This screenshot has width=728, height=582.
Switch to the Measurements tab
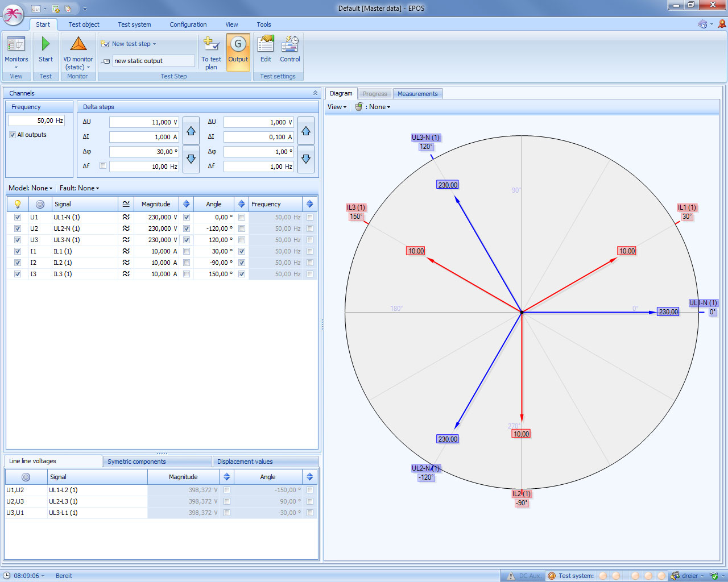pos(417,94)
